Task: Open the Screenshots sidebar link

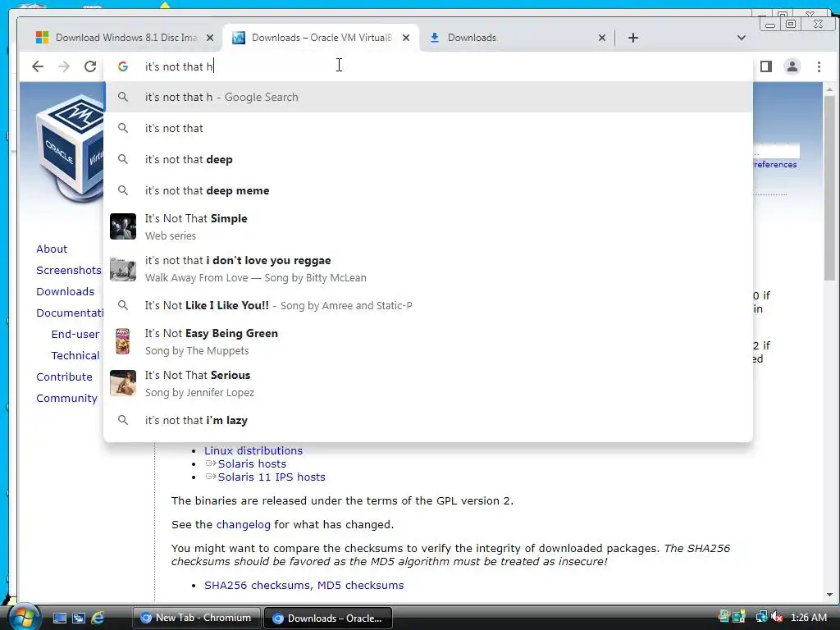Action: pyautogui.click(x=69, y=270)
